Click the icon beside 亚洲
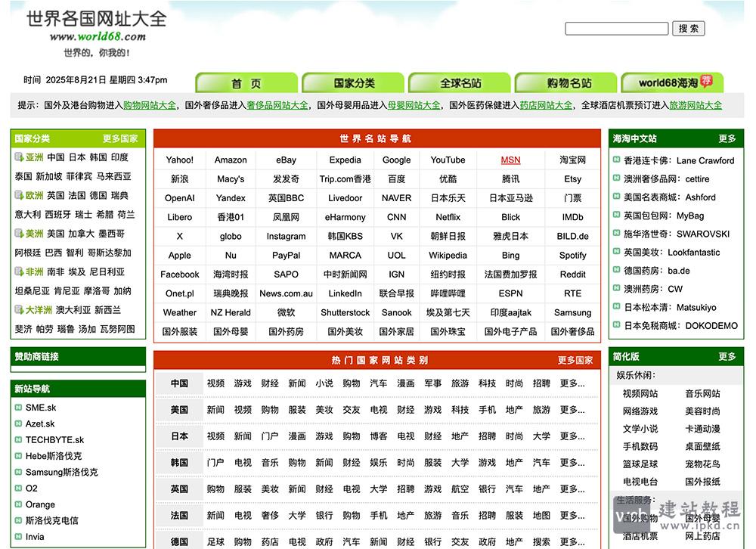Viewport: 756px width, 549px height. pyautogui.click(x=20, y=157)
